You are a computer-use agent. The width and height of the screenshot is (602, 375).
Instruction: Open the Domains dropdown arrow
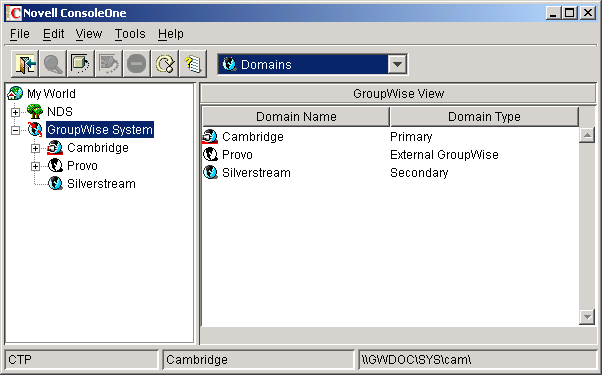tap(397, 64)
